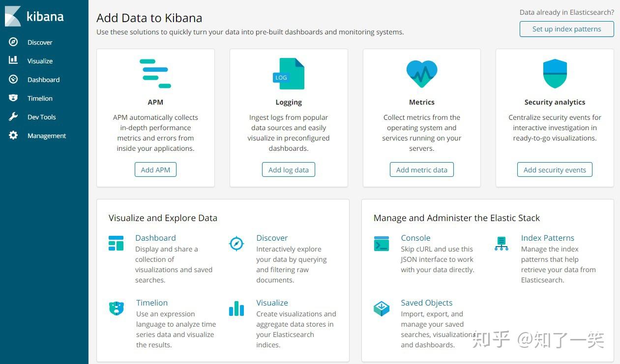620x364 pixels.
Task: Click Set up index patterns button
Action: 566,29
